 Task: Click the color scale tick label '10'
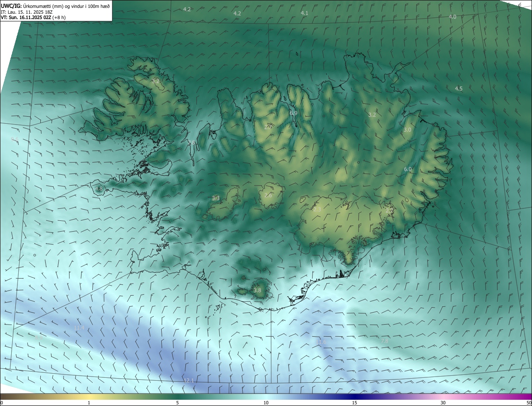266,403
